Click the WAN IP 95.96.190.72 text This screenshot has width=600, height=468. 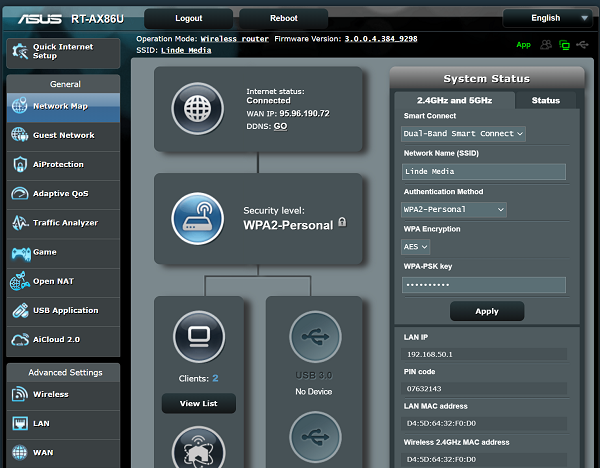click(288, 113)
